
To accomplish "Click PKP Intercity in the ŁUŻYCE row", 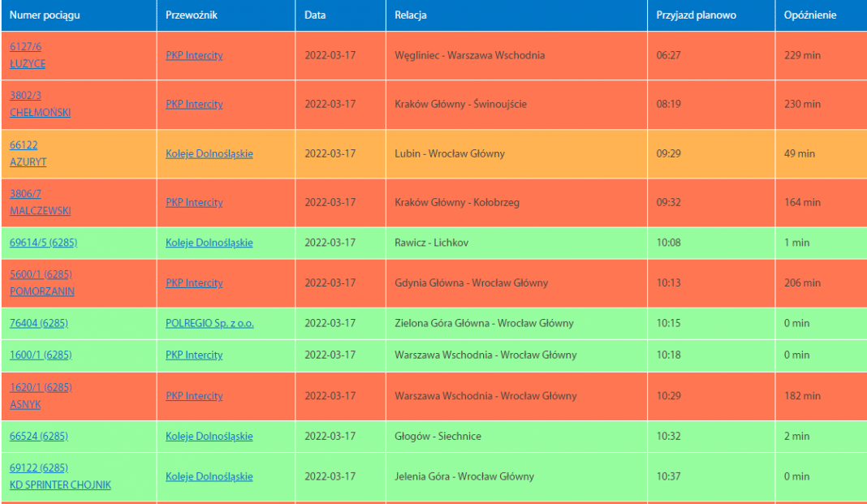I will [x=194, y=56].
